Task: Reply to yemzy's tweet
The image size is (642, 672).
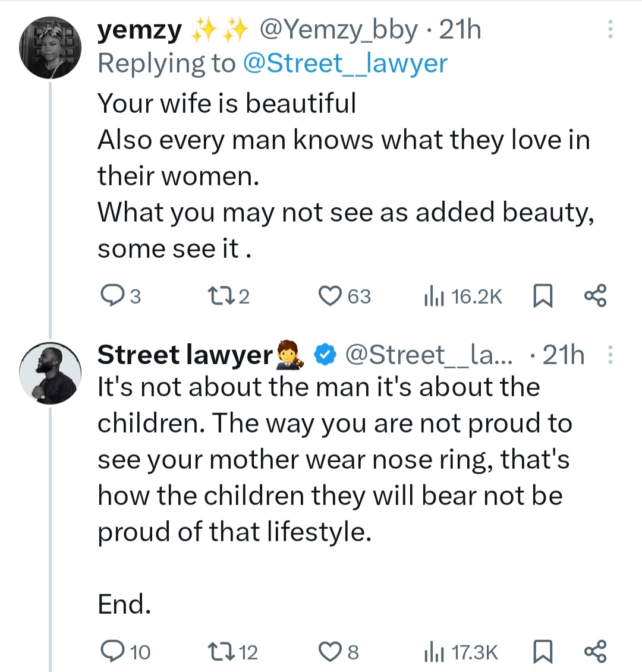Action: 112,295
